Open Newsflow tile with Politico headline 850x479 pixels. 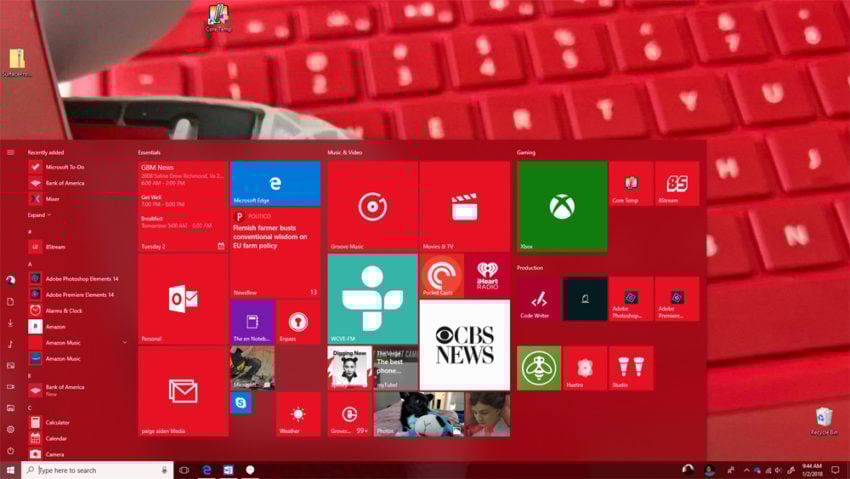[x=275, y=253]
